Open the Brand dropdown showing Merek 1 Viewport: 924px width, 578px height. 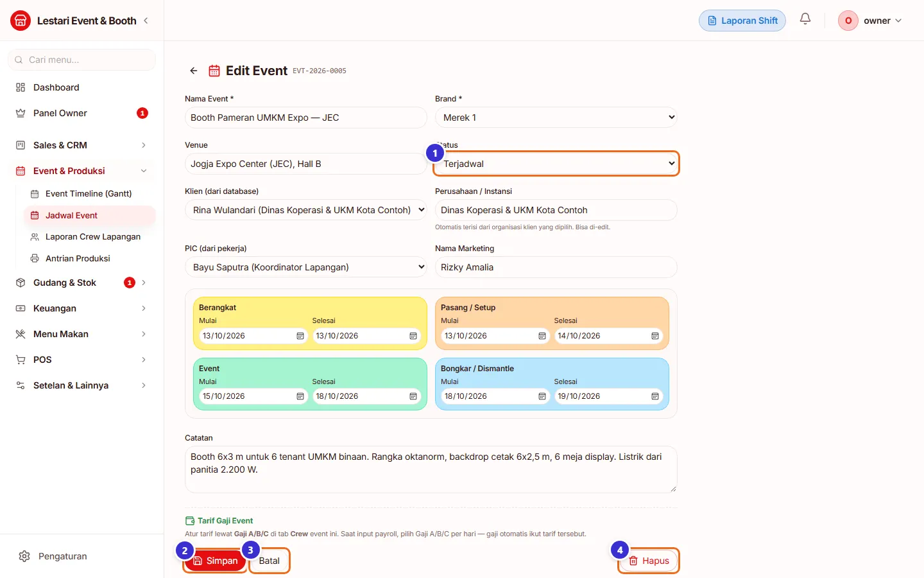click(556, 118)
